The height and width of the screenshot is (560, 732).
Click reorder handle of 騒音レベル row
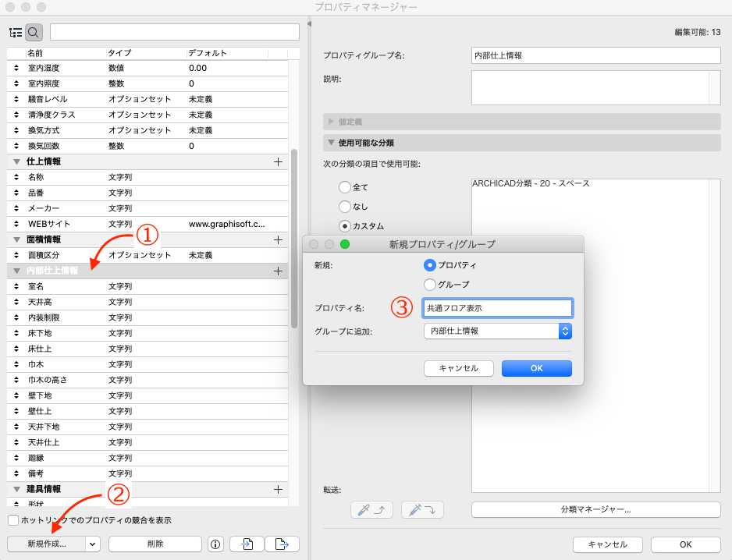pyautogui.click(x=16, y=99)
